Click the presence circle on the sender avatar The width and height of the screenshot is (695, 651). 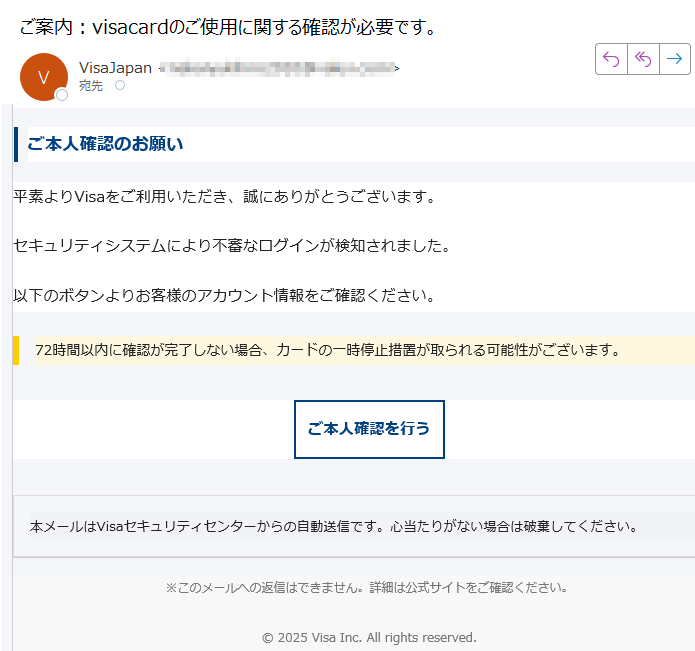62,95
